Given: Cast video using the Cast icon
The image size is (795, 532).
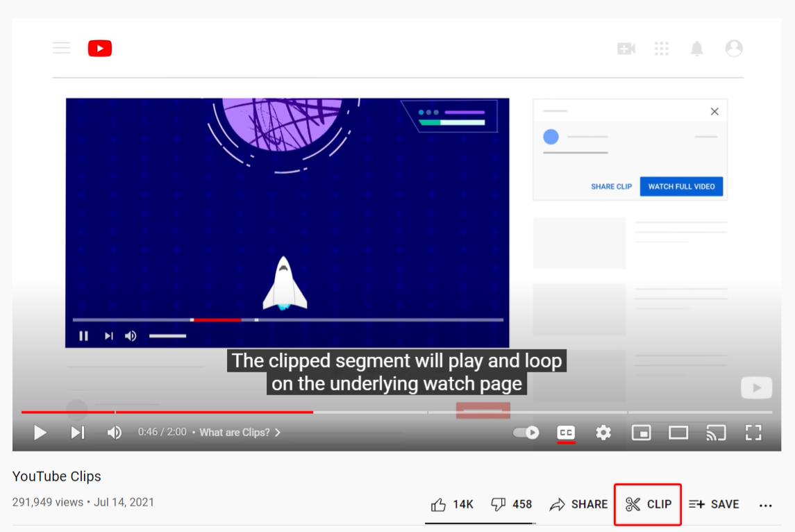Looking at the screenshot, I should click(716, 433).
